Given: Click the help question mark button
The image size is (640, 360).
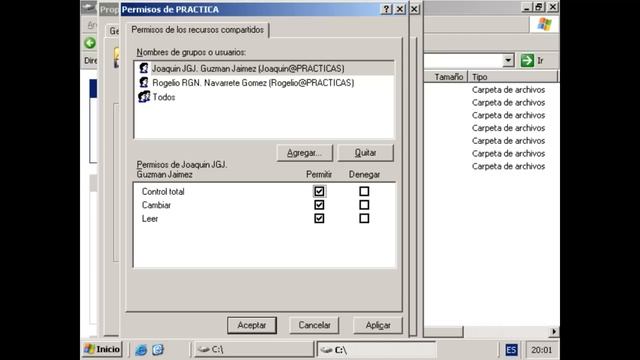Looking at the screenshot, I should point(387,9).
